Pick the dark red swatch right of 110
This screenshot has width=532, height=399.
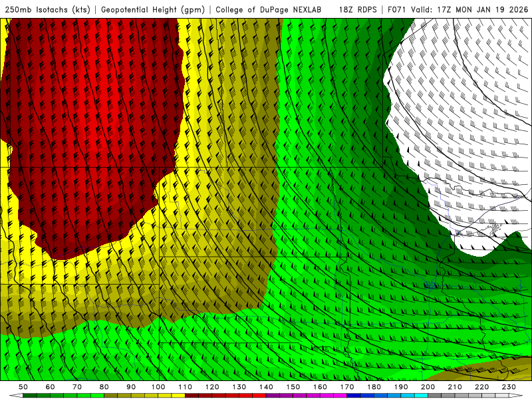192,396
